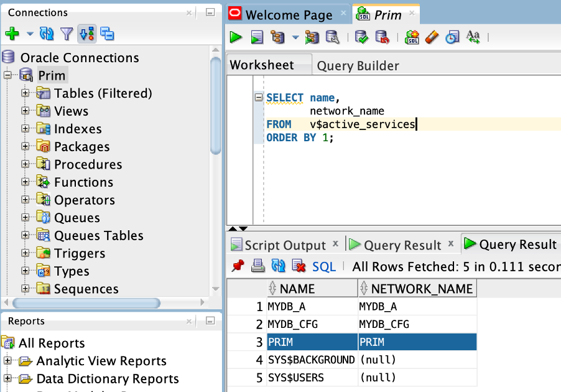Refresh the Connections tree
This screenshot has width=561, height=392.
47,34
